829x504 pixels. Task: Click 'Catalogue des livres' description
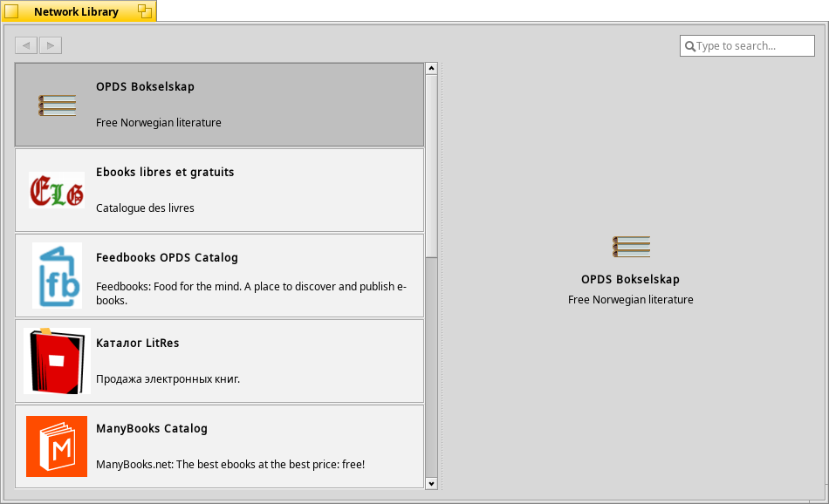click(x=145, y=208)
